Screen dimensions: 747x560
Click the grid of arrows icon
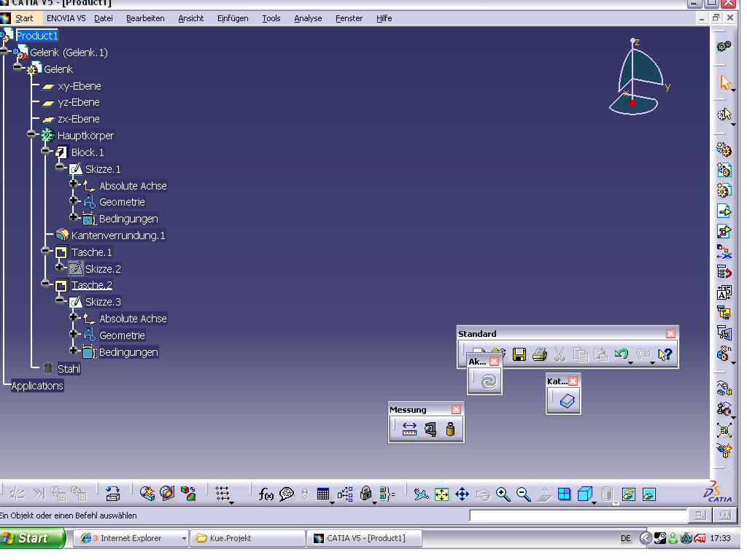(222, 494)
